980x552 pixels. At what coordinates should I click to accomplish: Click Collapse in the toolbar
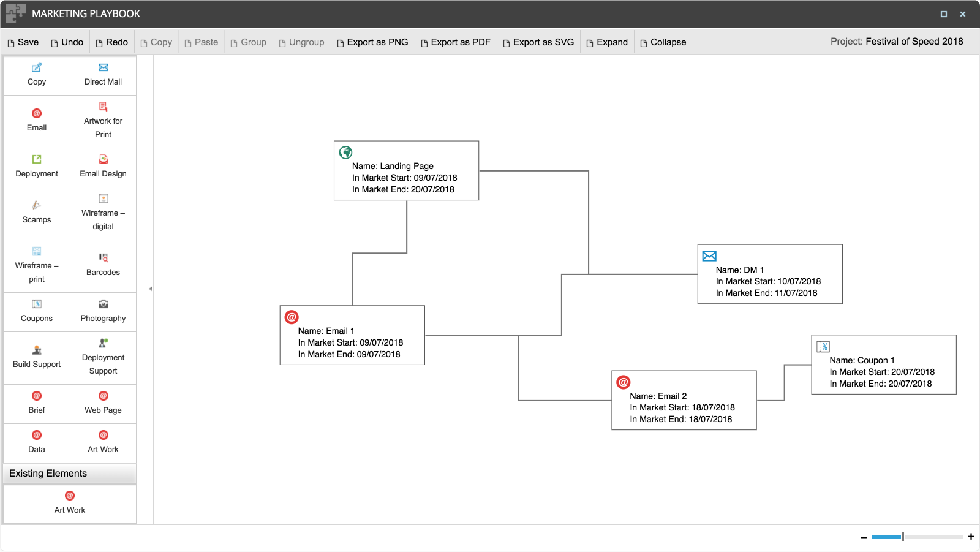pos(663,42)
